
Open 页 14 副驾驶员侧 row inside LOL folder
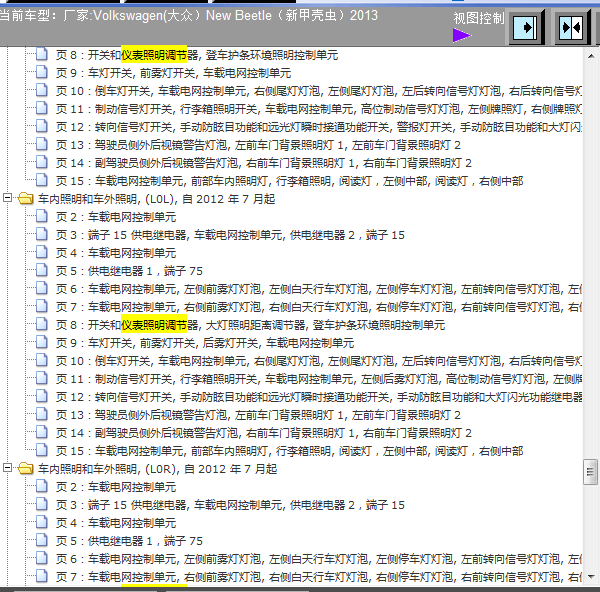[x=264, y=433]
